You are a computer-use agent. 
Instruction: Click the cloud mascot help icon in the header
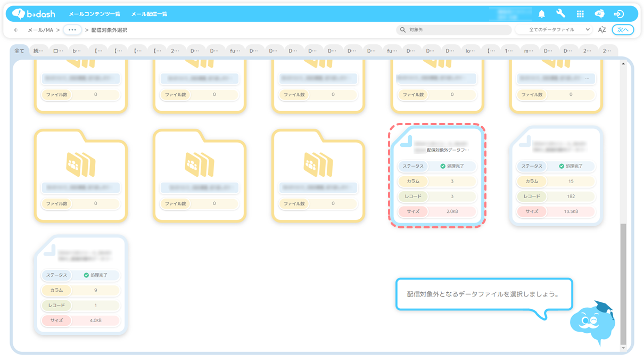click(599, 14)
